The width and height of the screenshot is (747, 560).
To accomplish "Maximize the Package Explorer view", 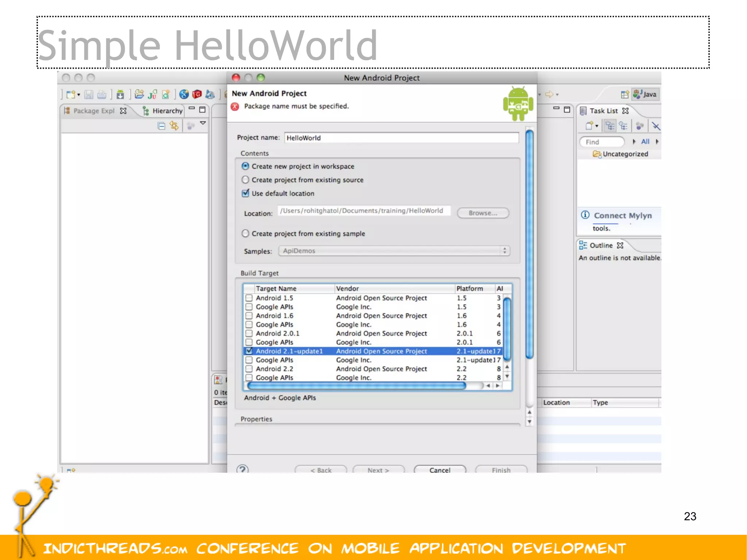I will [x=202, y=109].
